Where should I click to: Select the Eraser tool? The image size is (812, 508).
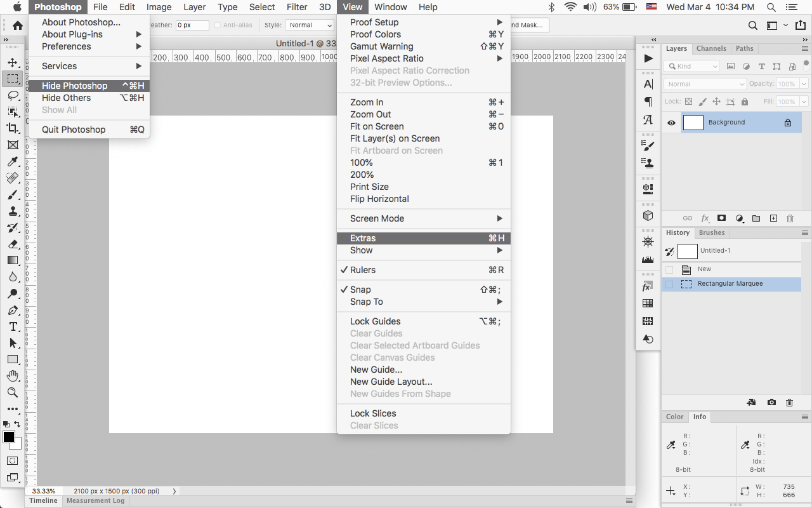[x=12, y=244]
